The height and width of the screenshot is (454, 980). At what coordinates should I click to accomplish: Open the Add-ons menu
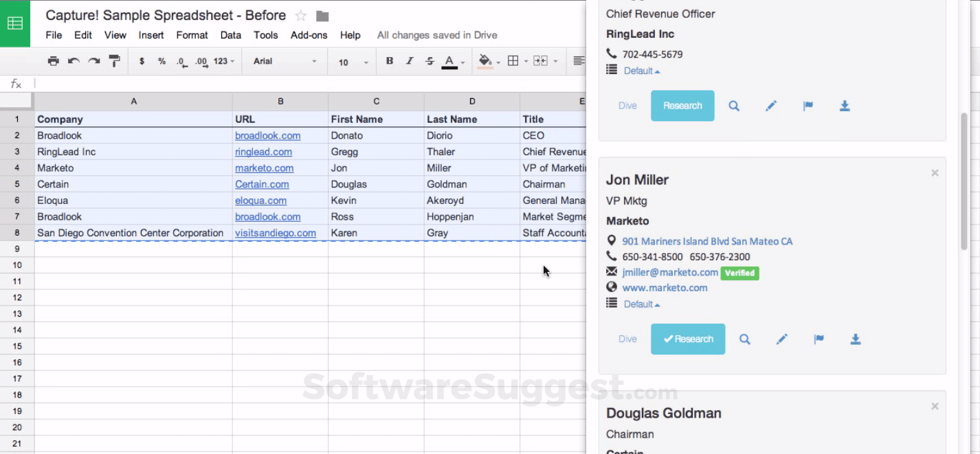[309, 35]
